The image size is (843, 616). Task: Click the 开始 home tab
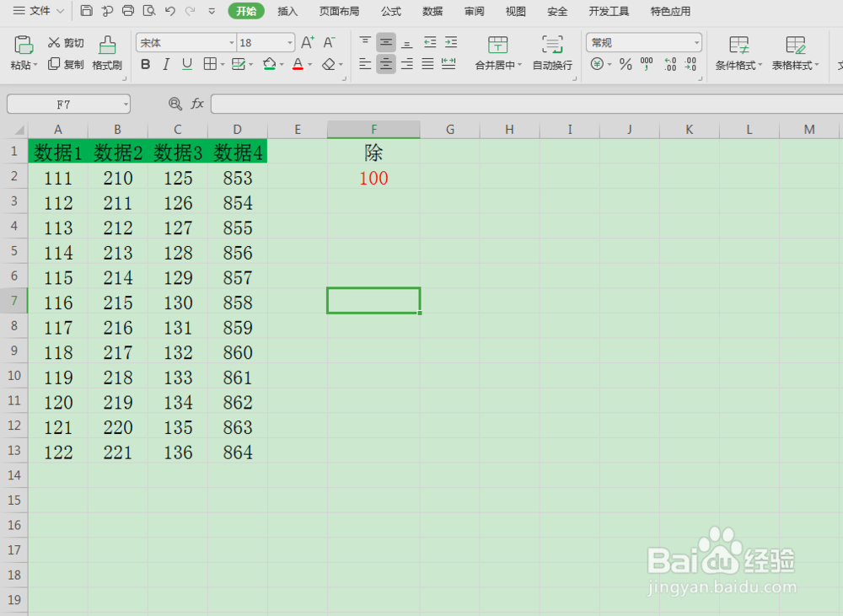[246, 11]
